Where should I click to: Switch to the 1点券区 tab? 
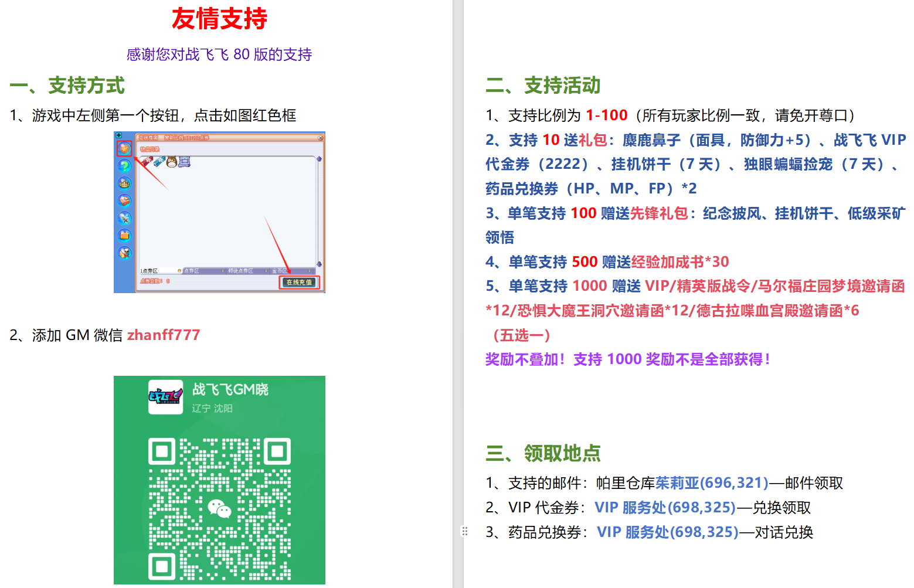(161, 271)
